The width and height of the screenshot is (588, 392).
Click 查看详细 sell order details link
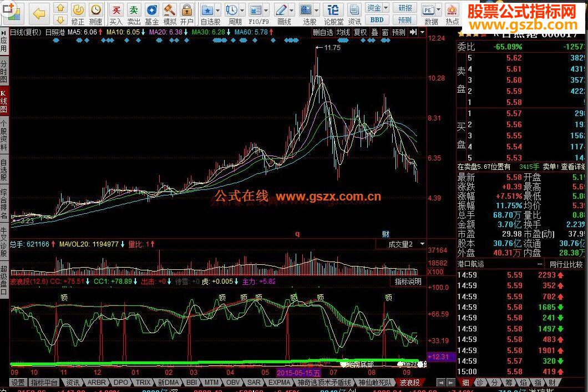574,167
